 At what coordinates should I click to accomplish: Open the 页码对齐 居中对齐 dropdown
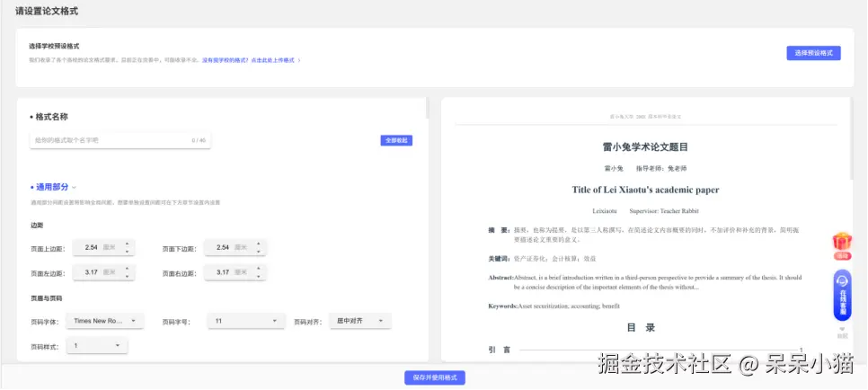point(360,321)
